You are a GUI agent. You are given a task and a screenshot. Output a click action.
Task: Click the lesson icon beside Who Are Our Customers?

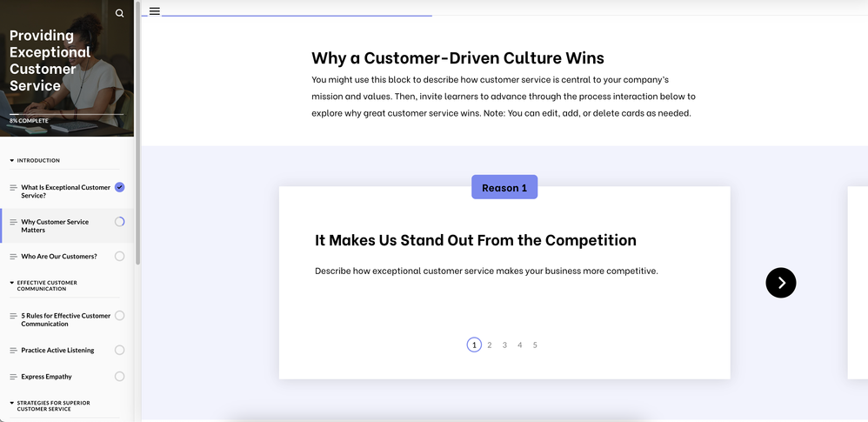[13, 257]
